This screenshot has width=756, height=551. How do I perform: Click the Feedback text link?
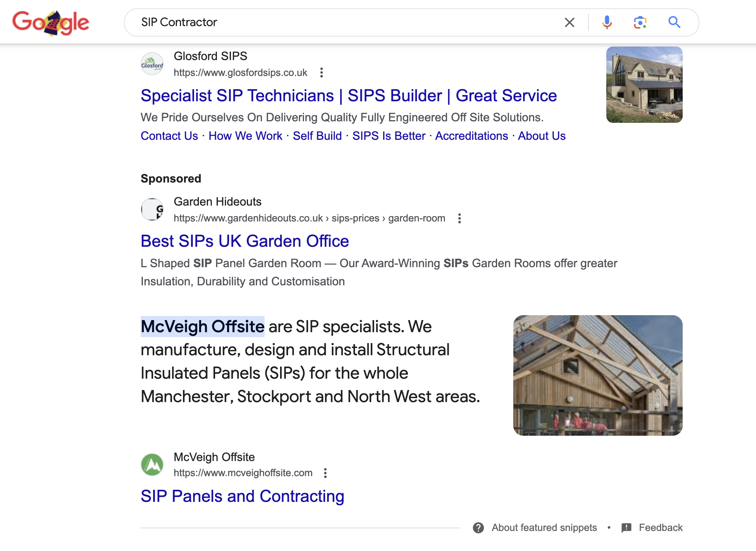[x=660, y=528]
